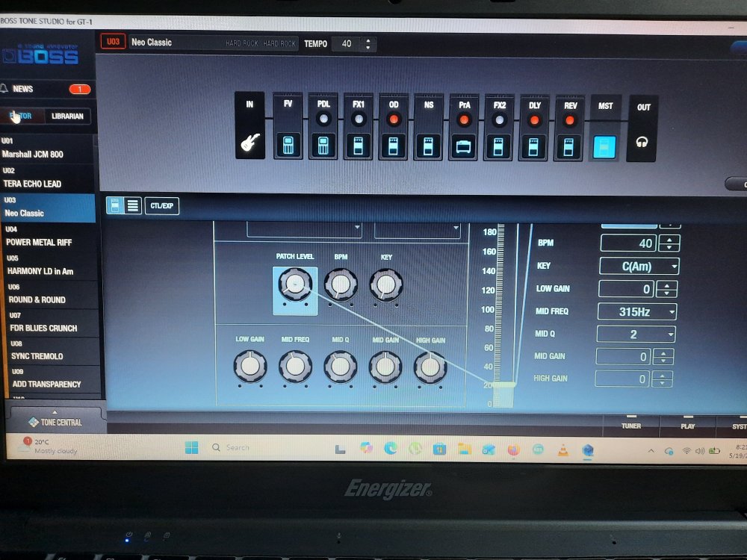747x560 pixels.
Task: Click the BPM knob
Action: click(341, 284)
